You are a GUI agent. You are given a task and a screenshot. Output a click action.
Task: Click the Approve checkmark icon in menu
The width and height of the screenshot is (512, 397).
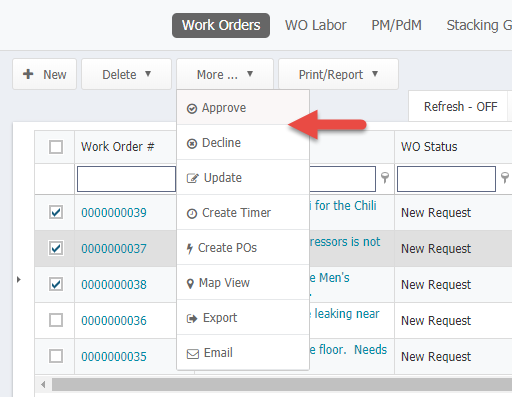[x=192, y=109]
